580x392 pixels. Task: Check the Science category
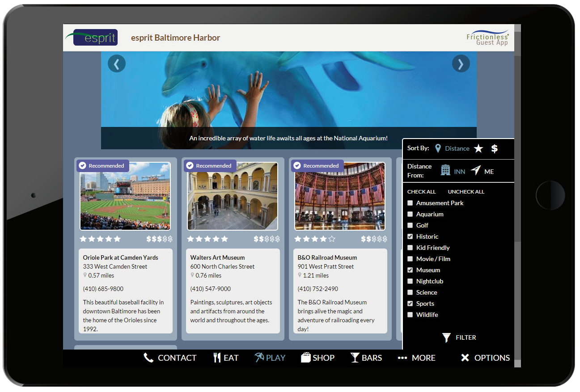coord(410,292)
